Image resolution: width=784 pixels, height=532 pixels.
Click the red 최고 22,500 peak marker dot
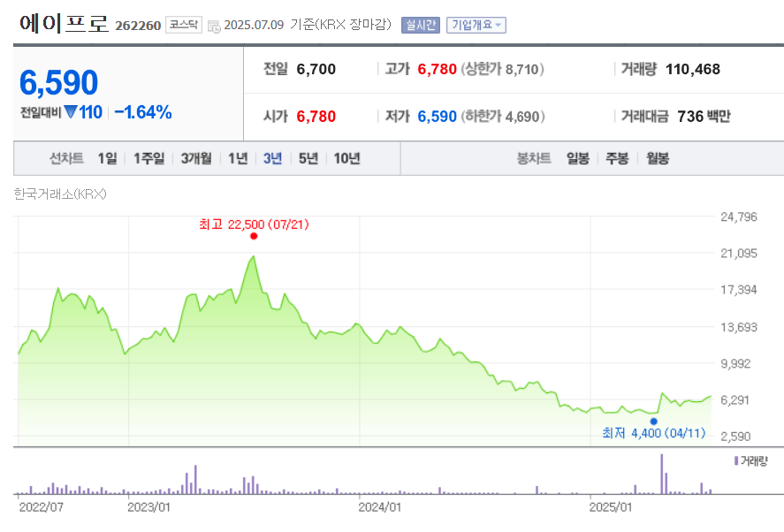point(254,236)
